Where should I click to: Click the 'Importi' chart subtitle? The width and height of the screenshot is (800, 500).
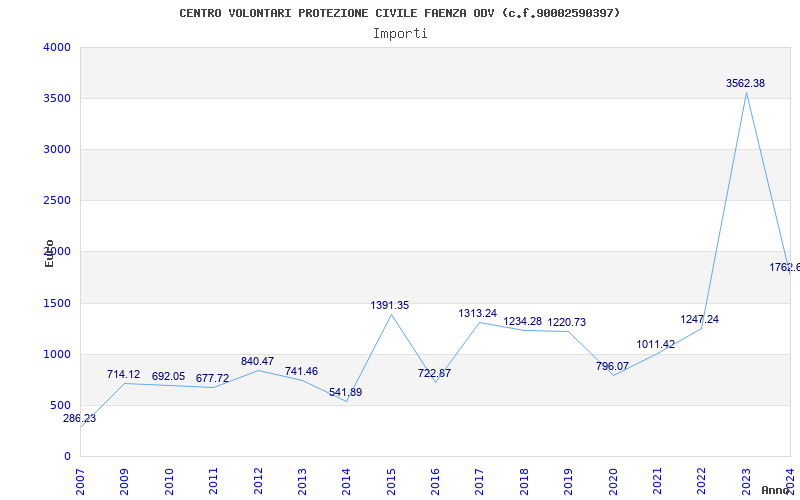(x=400, y=33)
